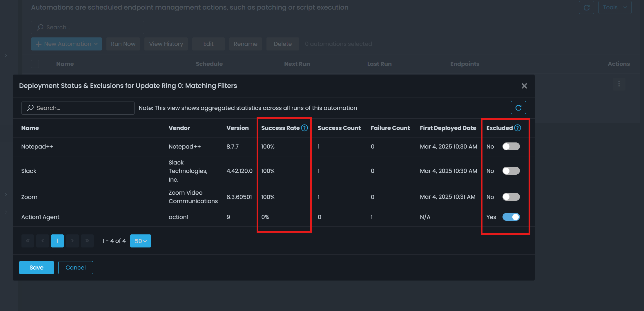Sort by the Success Rate column header
This screenshot has height=311, width=644.
pyautogui.click(x=280, y=128)
